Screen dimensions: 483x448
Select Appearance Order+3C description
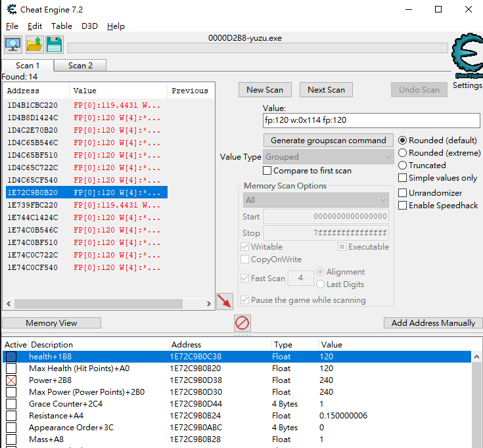click(x=71, y=428)
